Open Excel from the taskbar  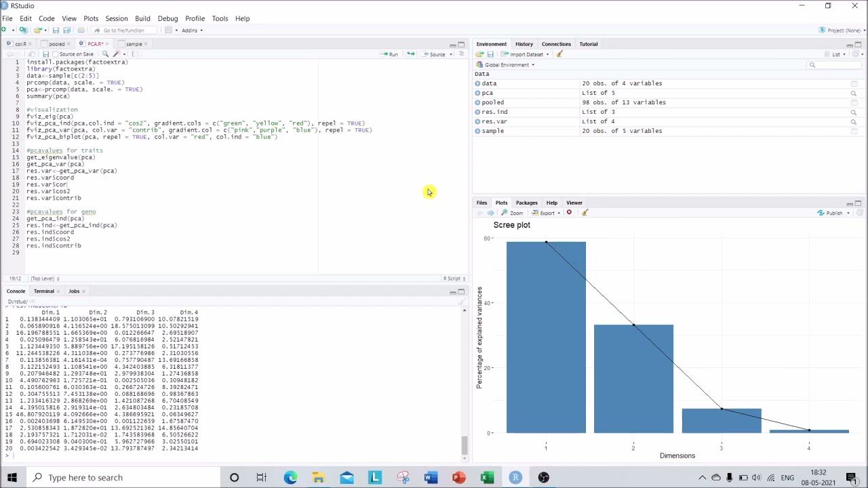[487, 477]
